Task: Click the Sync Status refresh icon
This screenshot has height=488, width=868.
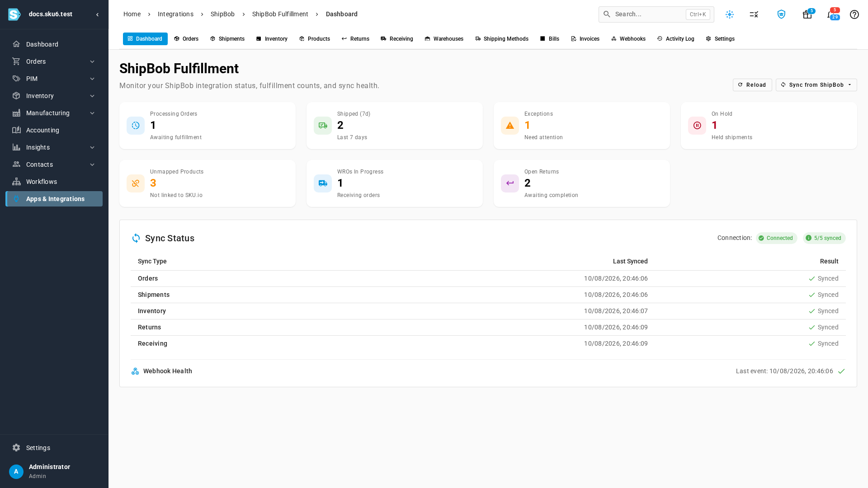Action: coord(136,238)
